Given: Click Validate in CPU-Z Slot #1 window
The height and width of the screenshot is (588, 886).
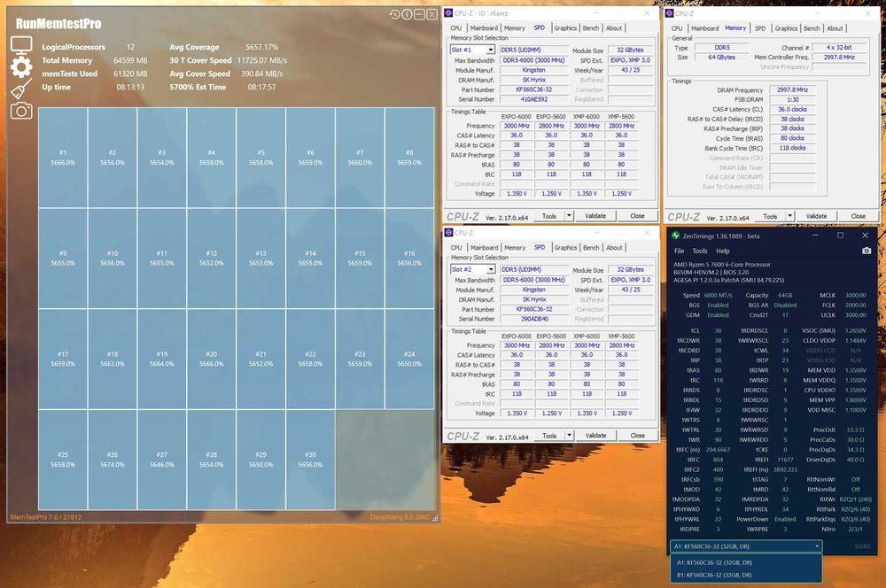Looking at the screenshot, I should click(x=595, y=216).
